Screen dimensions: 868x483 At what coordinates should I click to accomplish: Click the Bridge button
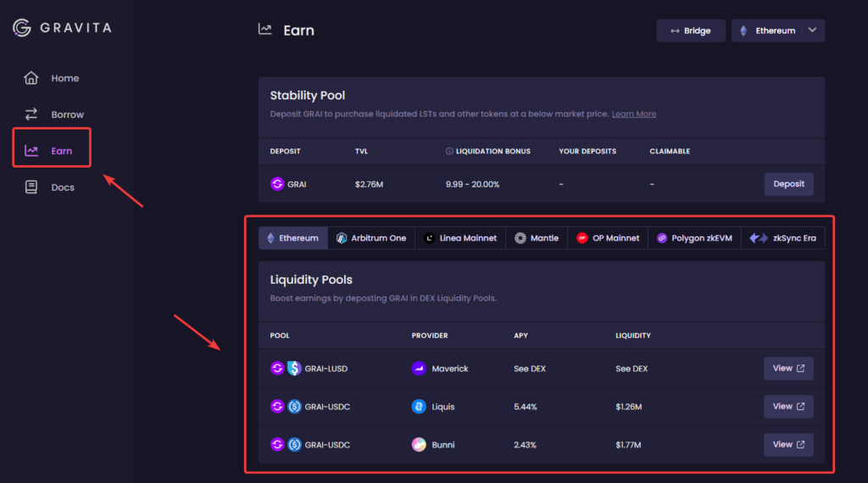pos(691,31)
